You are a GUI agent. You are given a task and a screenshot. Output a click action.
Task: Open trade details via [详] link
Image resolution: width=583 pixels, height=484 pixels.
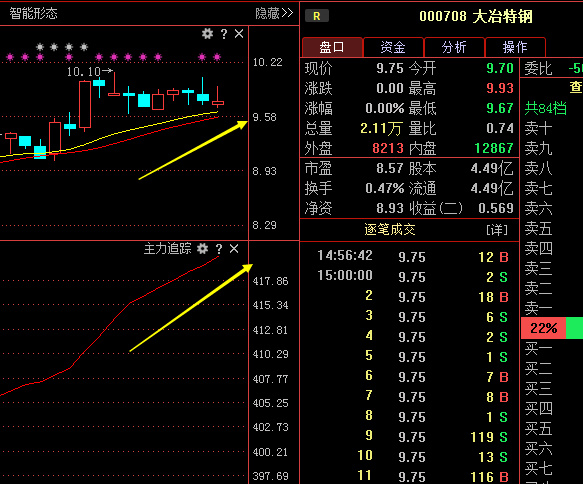click(x=497, y=230)
